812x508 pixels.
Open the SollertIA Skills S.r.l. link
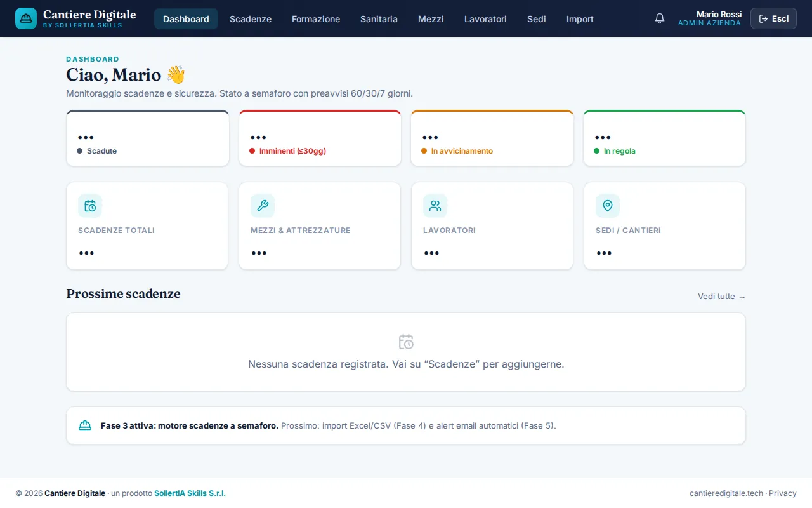tap(190, 493)
